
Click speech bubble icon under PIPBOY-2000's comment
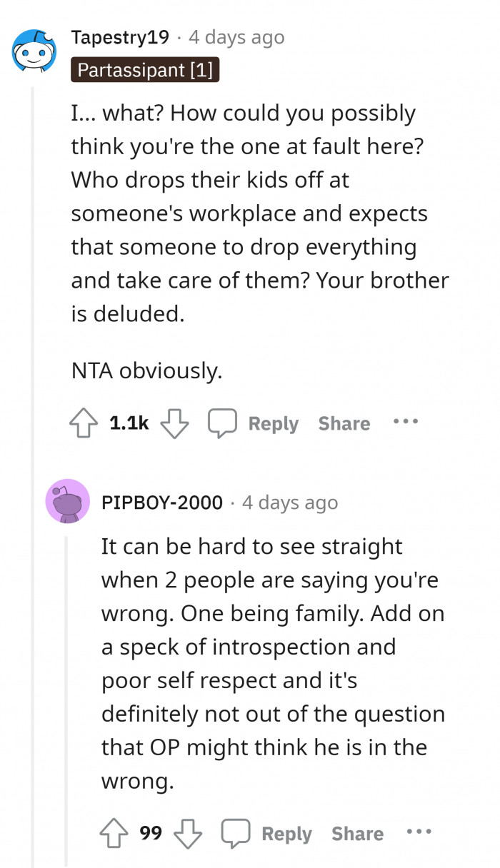coord(235,833)
